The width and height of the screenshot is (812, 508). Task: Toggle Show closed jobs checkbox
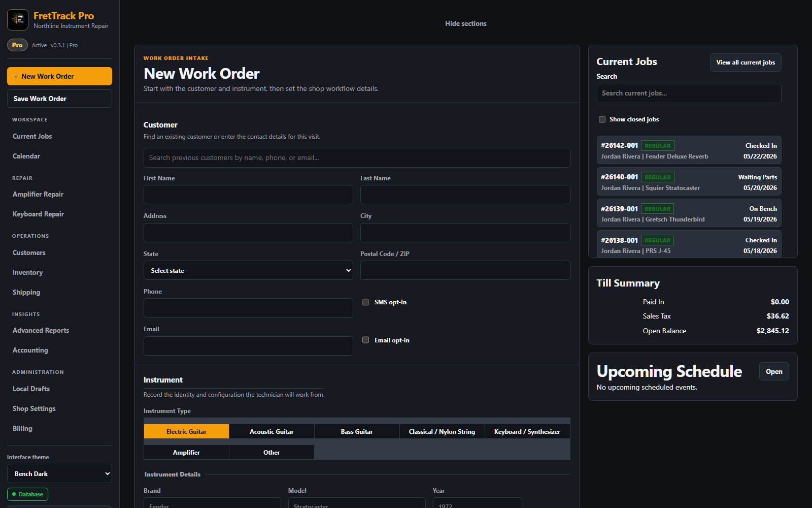[x=602, y=119]
